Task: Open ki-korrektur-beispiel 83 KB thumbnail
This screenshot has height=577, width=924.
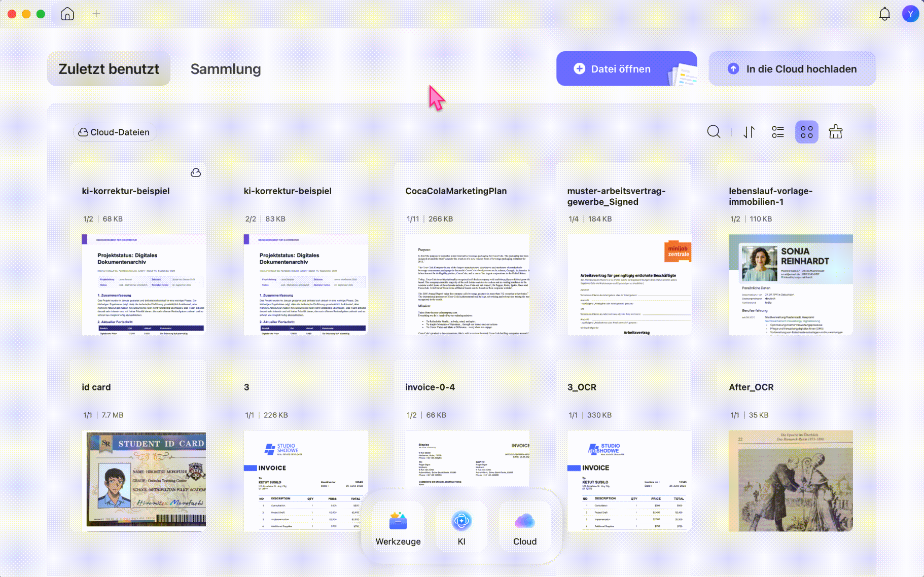Action: 306,284
